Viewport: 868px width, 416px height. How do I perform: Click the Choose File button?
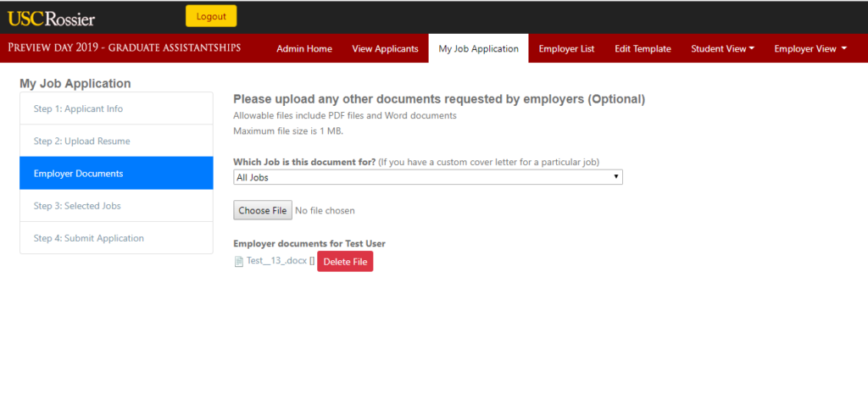263,210
